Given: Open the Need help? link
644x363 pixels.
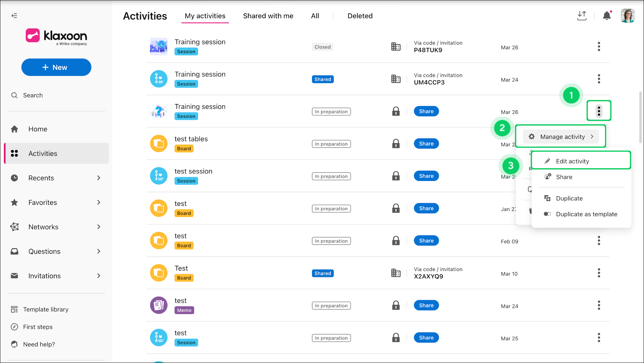Looking at the screenshot, I should click(x=39, y=344).
